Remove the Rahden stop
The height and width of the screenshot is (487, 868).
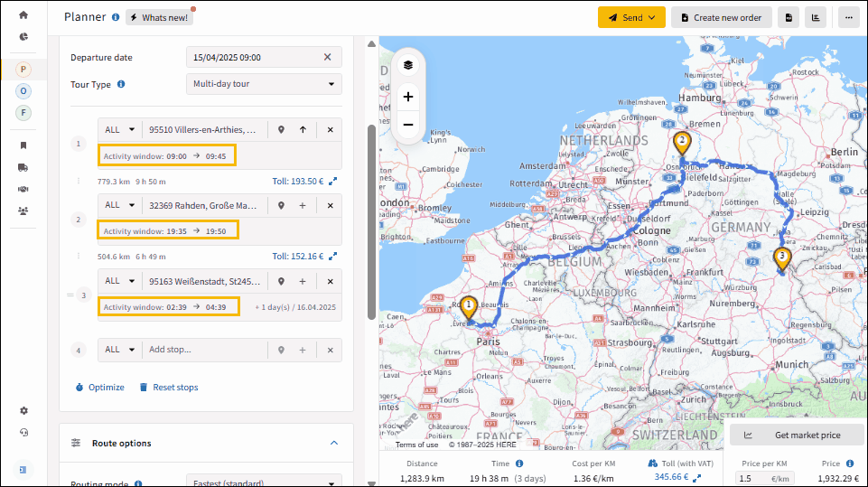pyautogui.click(x=330, y=205)
